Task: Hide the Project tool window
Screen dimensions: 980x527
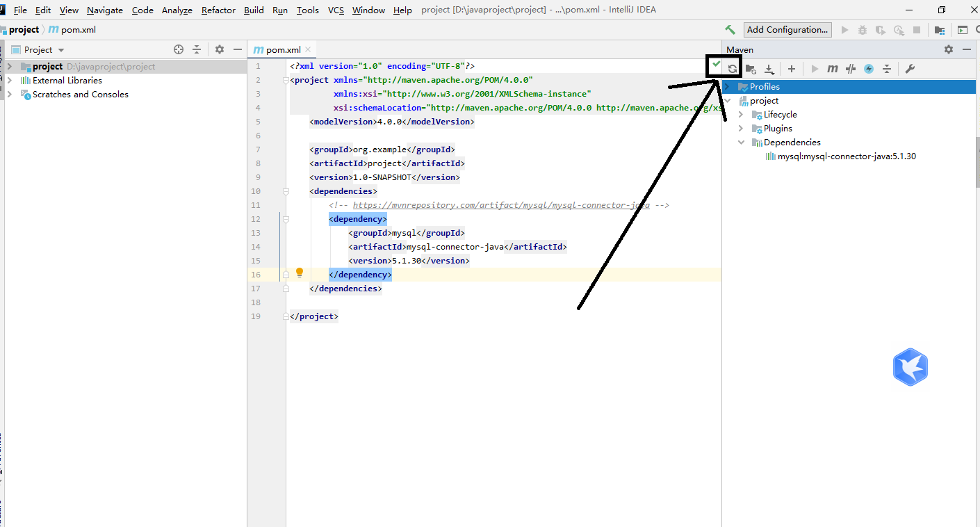Action: click(238, 49)
